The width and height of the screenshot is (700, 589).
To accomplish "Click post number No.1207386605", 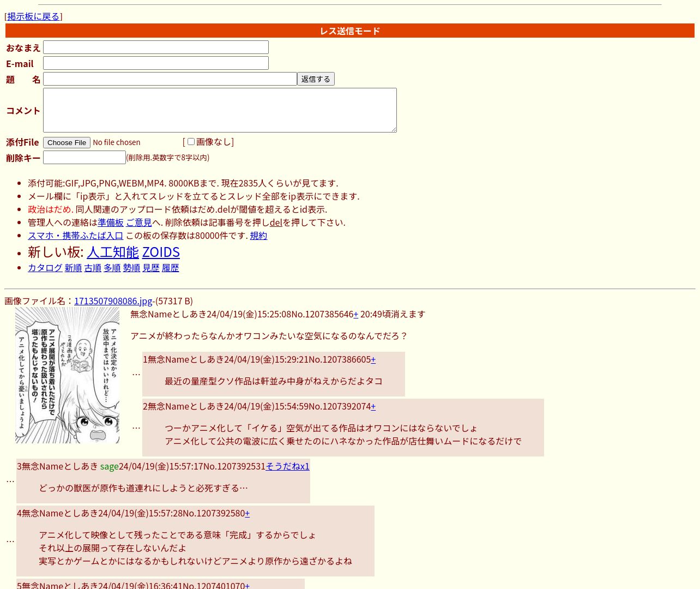I will pos(340,359).
